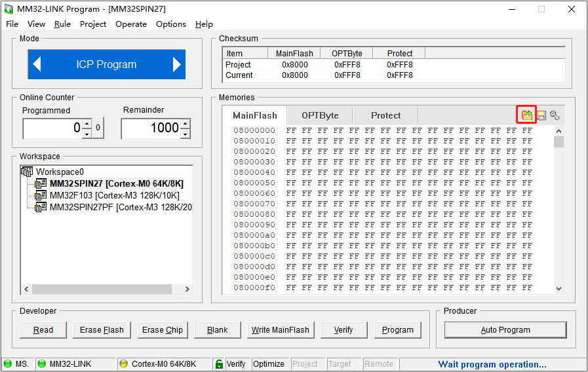
Task: Click the MM32SPIN27 project chip icon
Action: click(41, 183)
